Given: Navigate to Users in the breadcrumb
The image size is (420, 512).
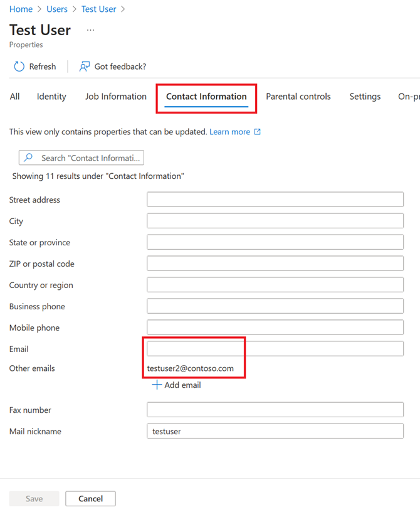Looking at the screenshot, I should point(57,9).
